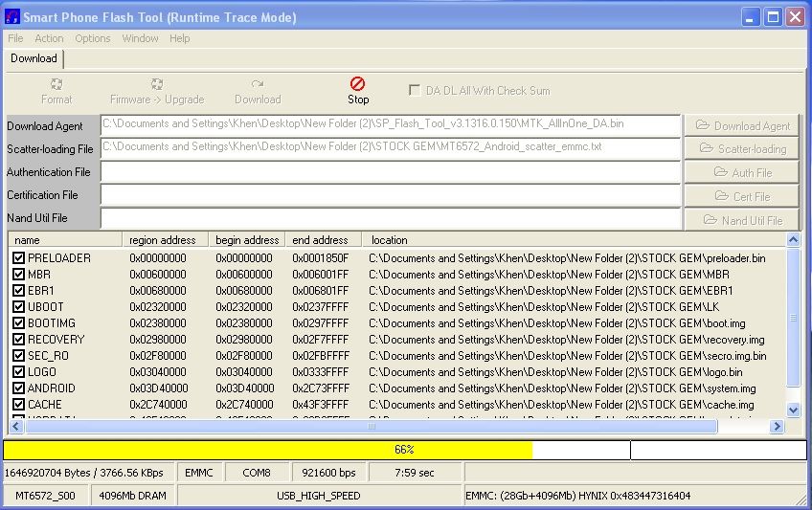Click the yellow 66% progress bar
Image resolution: width=812 pixels, height=510 pixels.
point(268,450)
